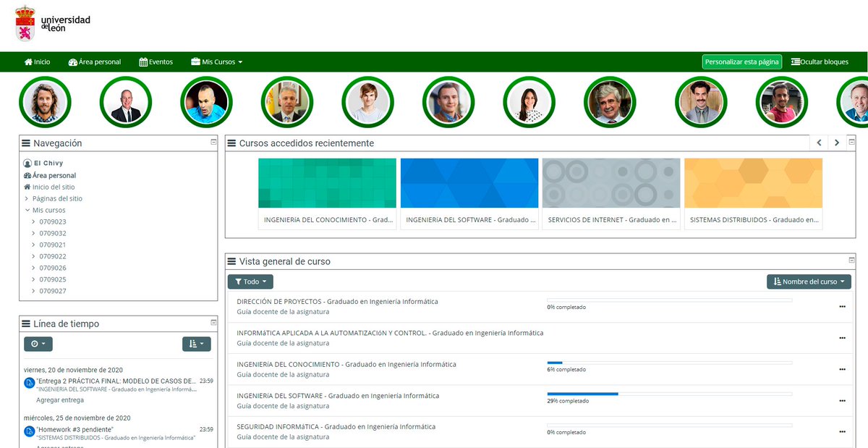This screenshot has height=448, width=868.
Task: Collapse the Navegación block with its minimize icon
Action: coord(213,142)
